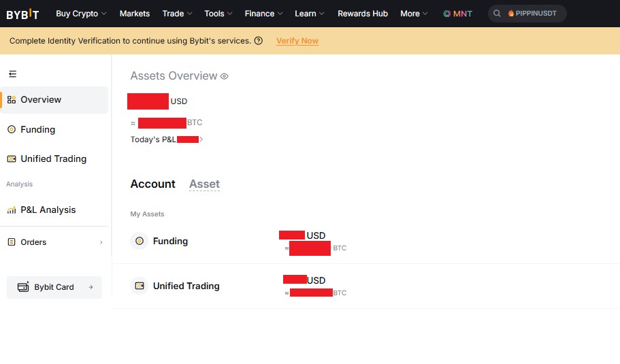
Task: Click the MNT token icon
Action: pos(447,14)
